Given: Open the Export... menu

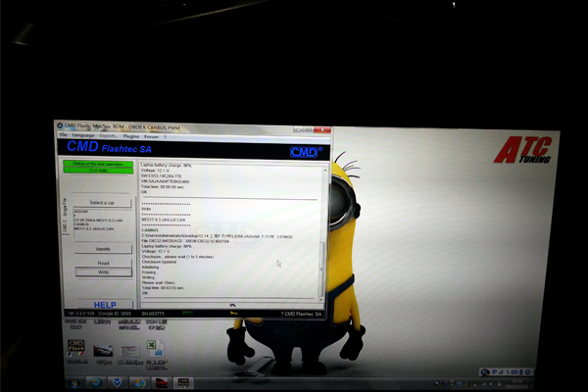Looking at the screenshot, I should click(109, 136).
